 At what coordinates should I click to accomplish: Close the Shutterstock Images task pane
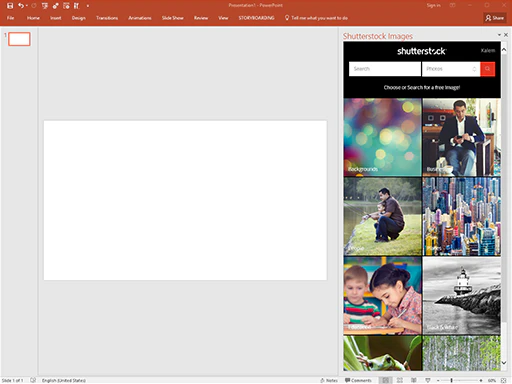pyautogui.click(x=506, y=35)
